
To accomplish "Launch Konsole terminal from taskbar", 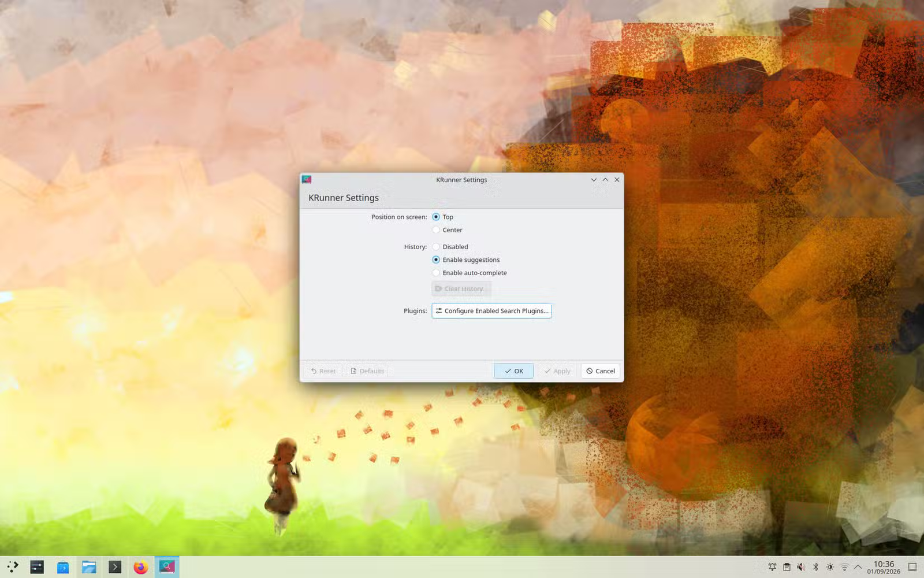I will (x=115, y=567).
